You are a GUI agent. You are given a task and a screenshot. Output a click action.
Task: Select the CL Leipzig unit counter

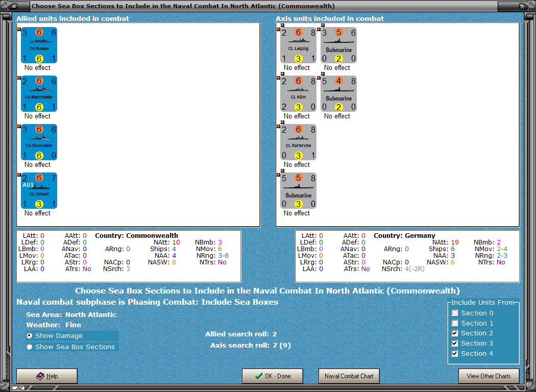299,45
